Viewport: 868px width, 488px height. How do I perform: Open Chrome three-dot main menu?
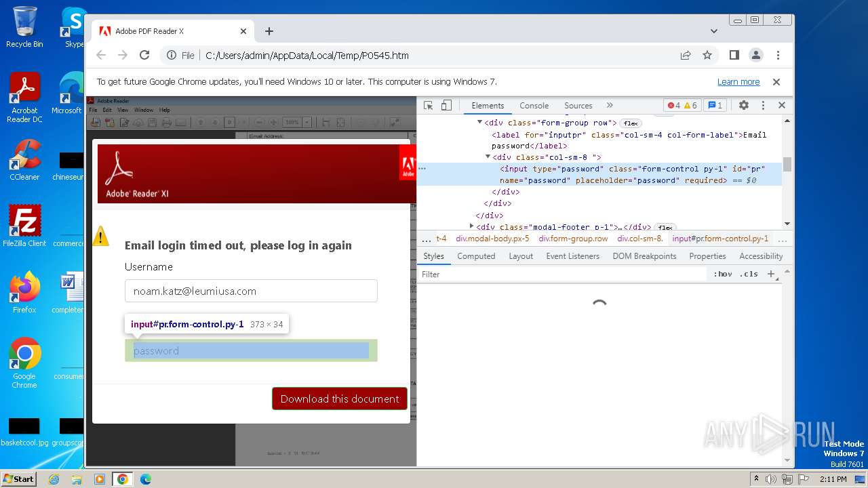coord(778,56)
